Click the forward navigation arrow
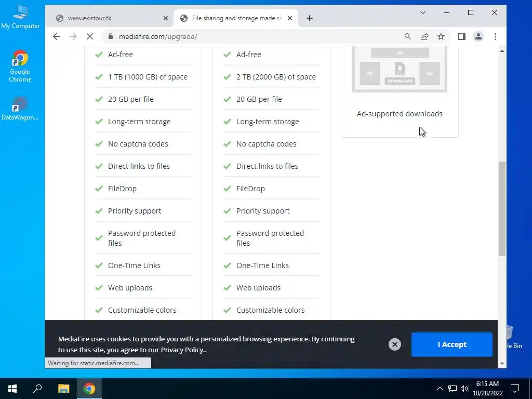Screen dimensions: 532x399 tap(73, 37)
